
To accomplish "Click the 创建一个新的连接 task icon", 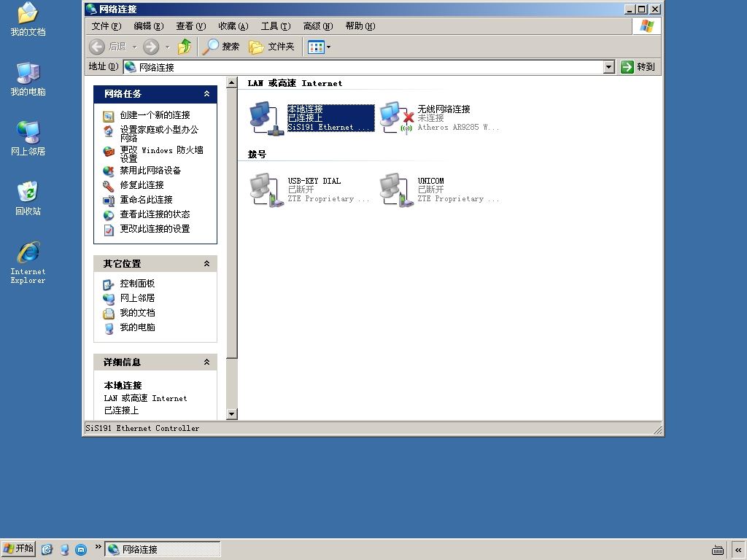I will (x=109, y=116).
